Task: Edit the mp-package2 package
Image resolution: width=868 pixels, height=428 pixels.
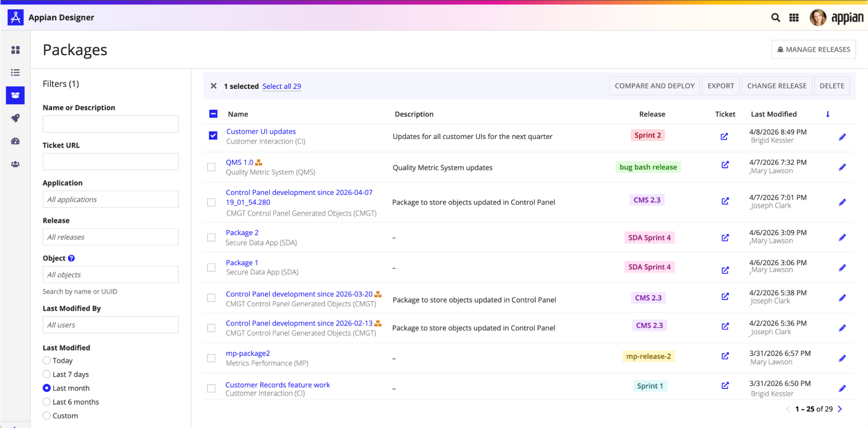Action: click(x=842, y=358)
